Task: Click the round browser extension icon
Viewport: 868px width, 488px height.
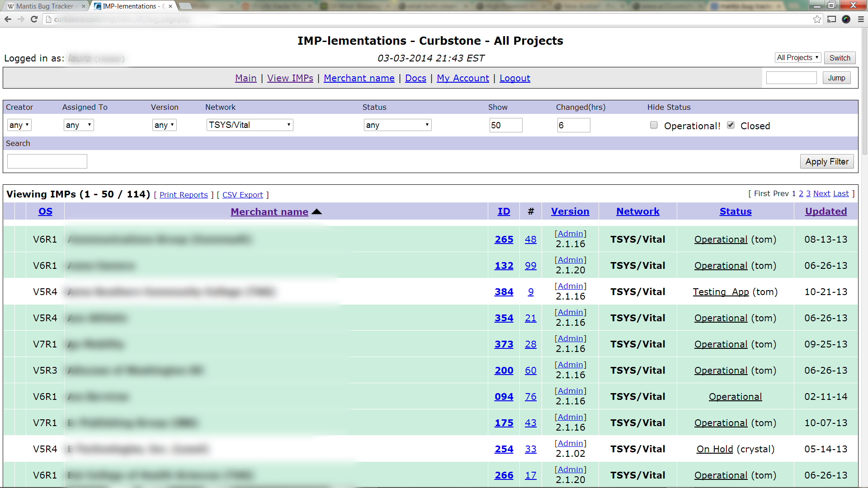Action: tap(846, 19)
